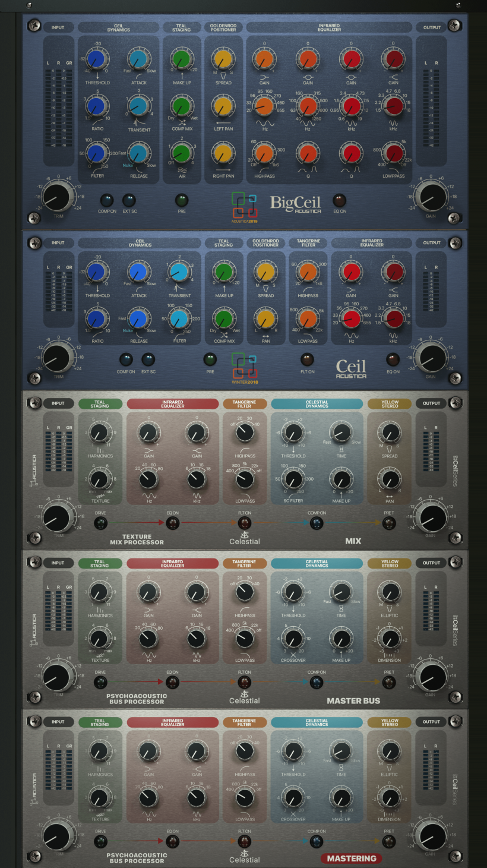
Task: Toggle PRE on the Winter 2018 Ceil
Action: [210, 359]
